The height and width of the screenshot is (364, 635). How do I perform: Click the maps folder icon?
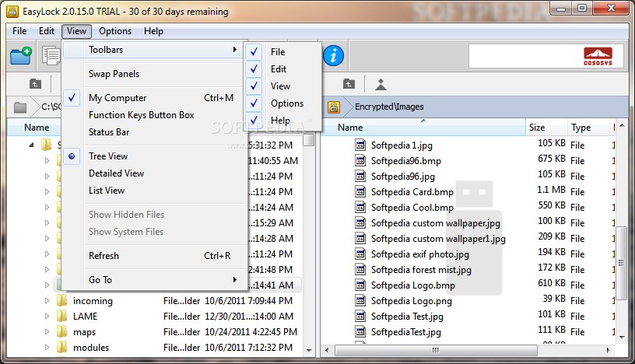click(x=61, y=331)
